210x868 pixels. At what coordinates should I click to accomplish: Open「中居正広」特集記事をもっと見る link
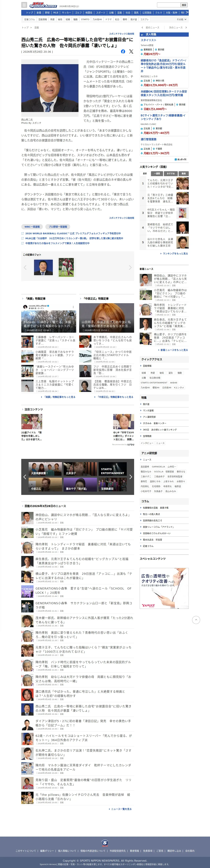click(115, 397)
